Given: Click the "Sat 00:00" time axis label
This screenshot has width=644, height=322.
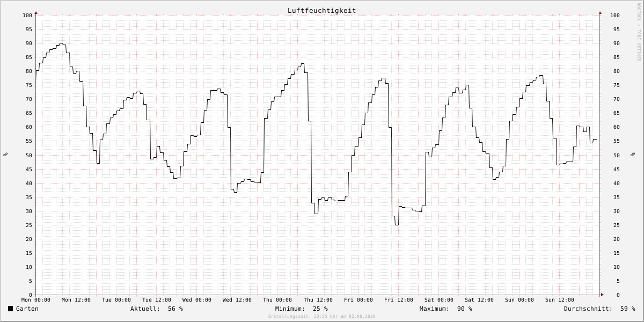Looking at the screenshot, I should pyautogui.click(x=439, y=300).
